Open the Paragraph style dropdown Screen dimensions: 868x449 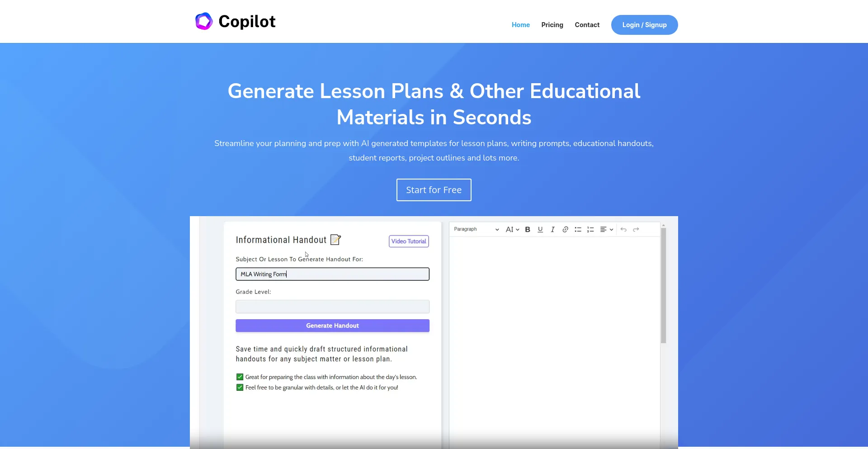476,229
